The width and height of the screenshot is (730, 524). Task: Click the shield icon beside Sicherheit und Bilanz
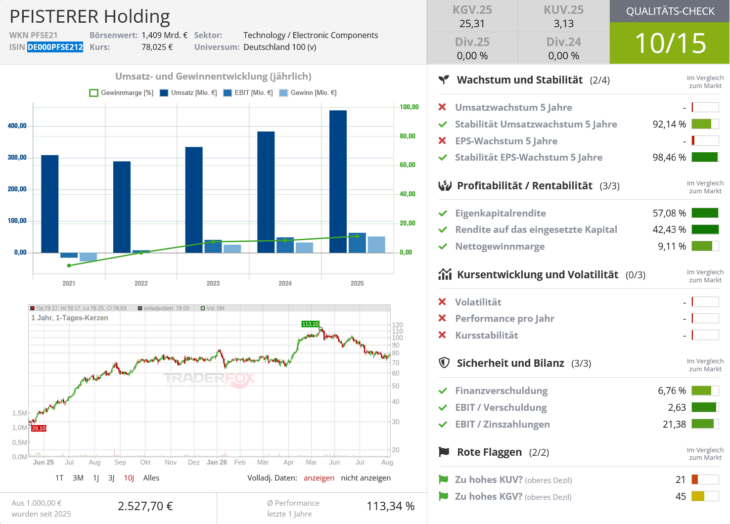point(444,363)
